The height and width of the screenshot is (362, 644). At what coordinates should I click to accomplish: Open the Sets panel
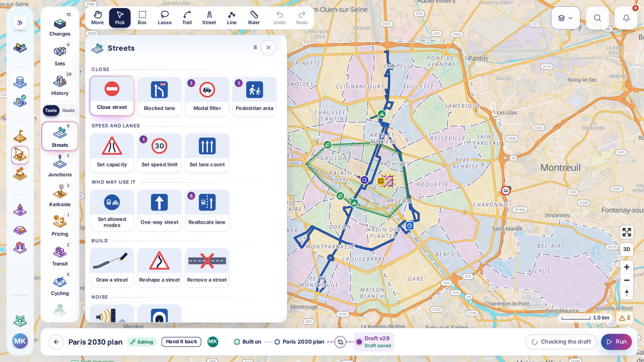[60, 54]
